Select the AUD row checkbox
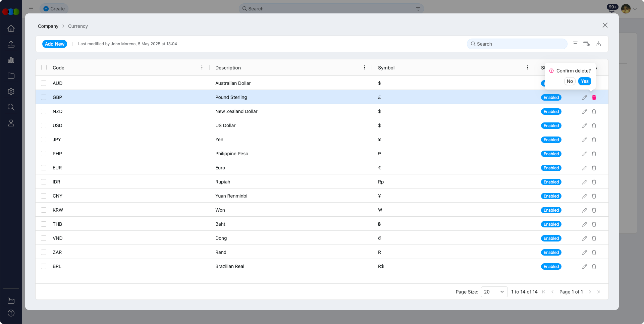The width and height of the screenshot is (644, 324). point(44,83)
